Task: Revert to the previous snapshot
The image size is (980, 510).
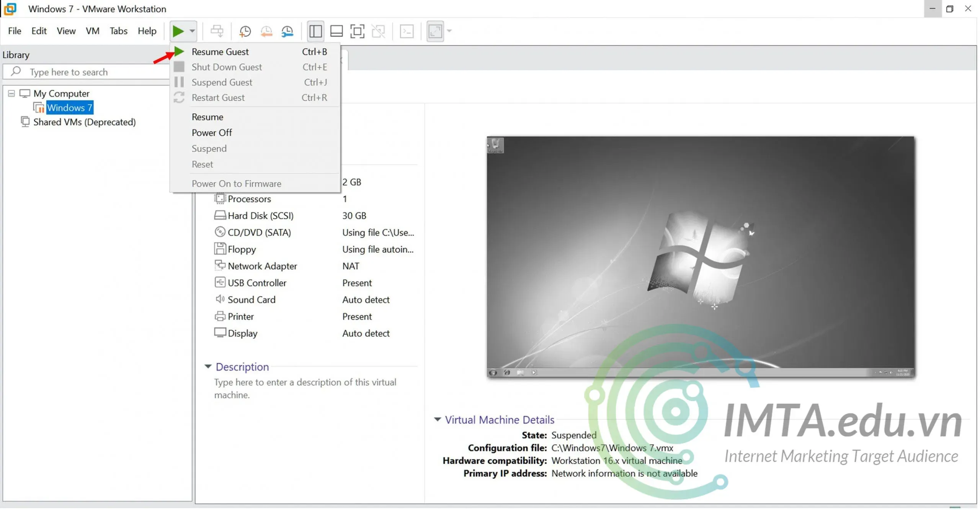Action: (266, 31)
